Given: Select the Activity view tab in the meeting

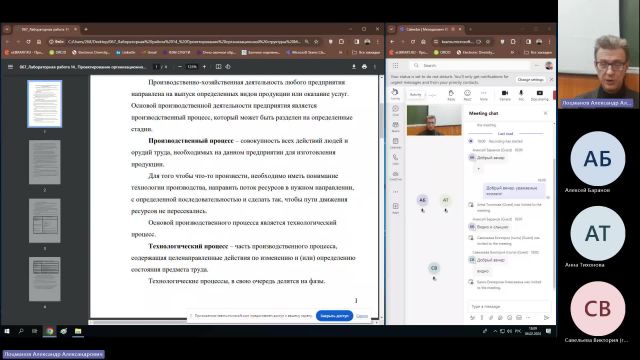Looking at the screenshot, I should [416, 95].
